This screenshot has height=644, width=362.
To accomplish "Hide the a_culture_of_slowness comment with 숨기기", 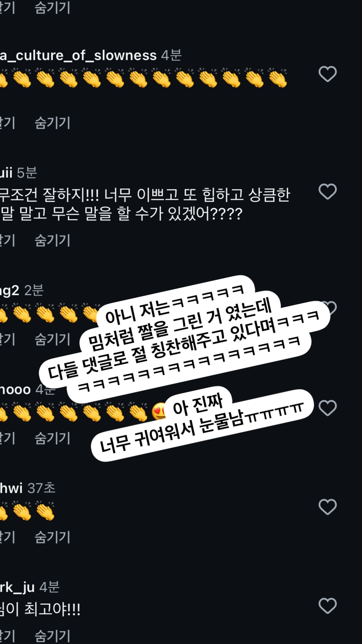I will click(53, 123).
